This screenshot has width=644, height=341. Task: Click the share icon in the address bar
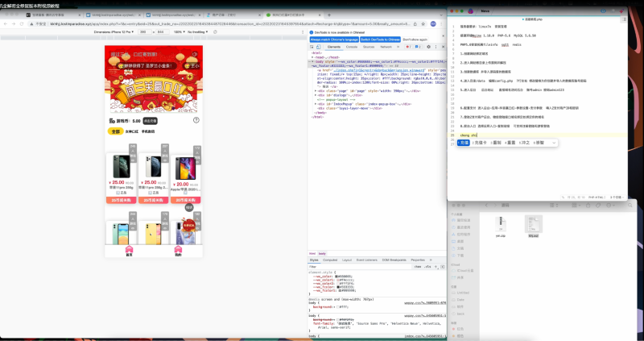(x=415, y=24)
